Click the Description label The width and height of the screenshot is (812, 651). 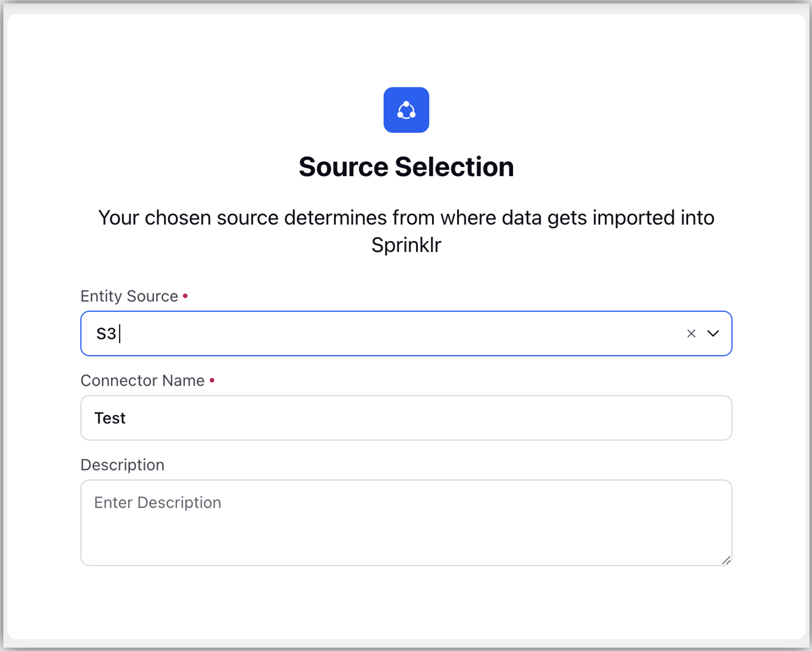pos(123,465)
